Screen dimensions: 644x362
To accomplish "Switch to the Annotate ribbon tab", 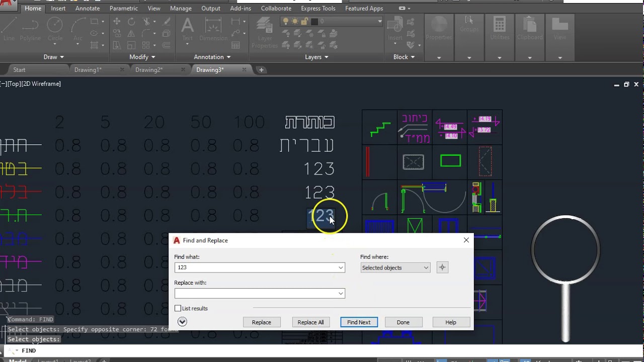I will pos(88,8).
